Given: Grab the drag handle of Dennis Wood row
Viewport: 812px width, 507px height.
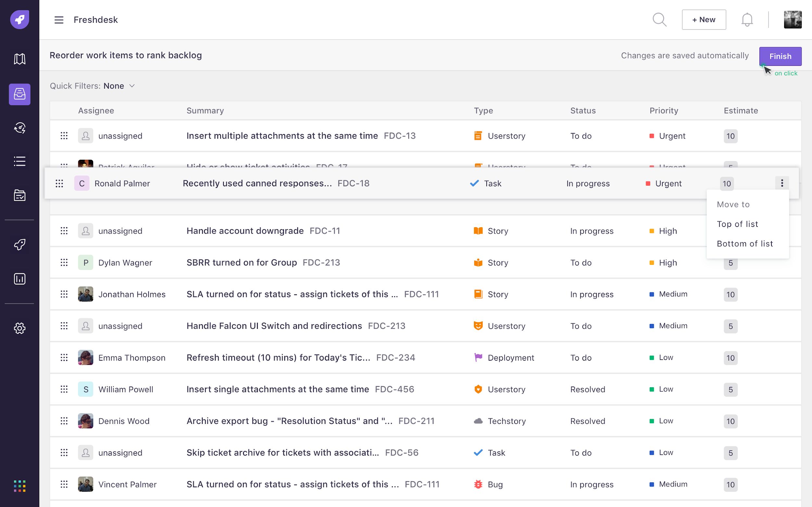Looking at the screenshot, I should coord(64,421).
